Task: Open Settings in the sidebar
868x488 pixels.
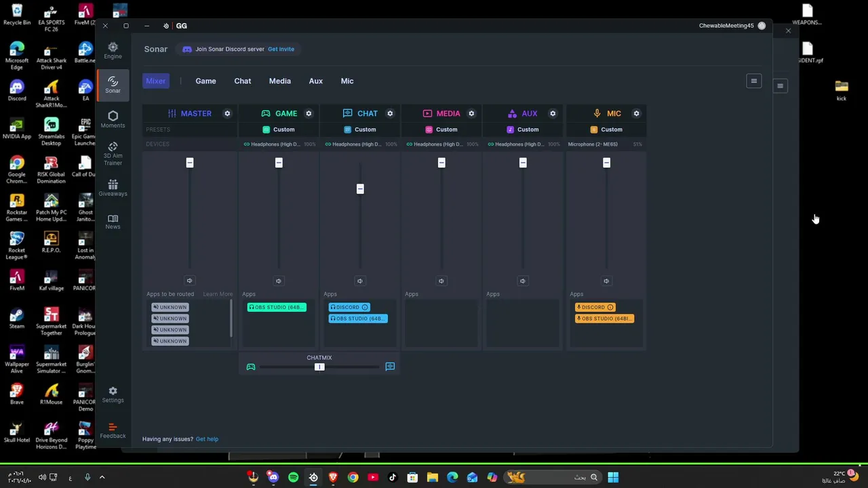Action: tap(113, 394)
